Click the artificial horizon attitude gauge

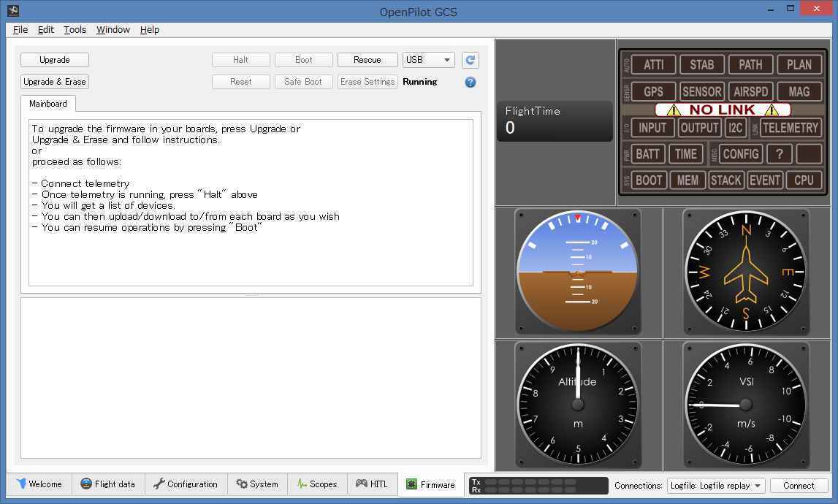pos(578,272)
